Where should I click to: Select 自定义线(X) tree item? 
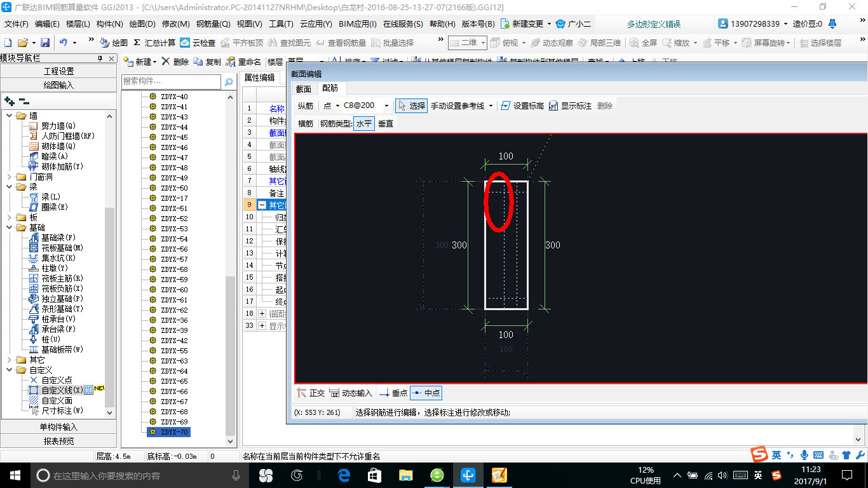[62, 390]
